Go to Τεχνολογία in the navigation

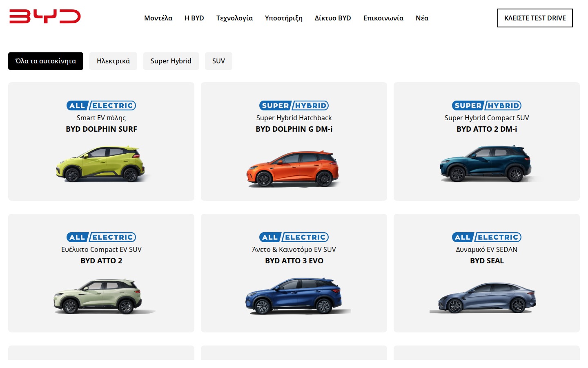tap(234, 18)
